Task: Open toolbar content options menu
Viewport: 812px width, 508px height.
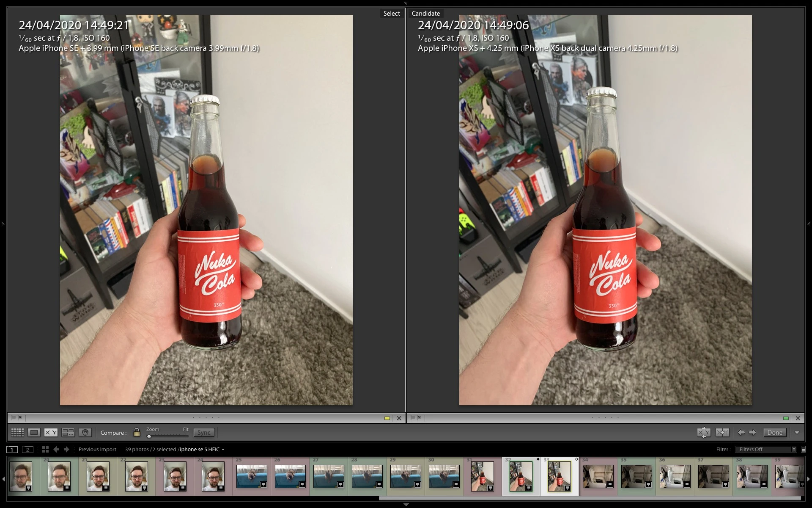Action: [x=797, y=433]
